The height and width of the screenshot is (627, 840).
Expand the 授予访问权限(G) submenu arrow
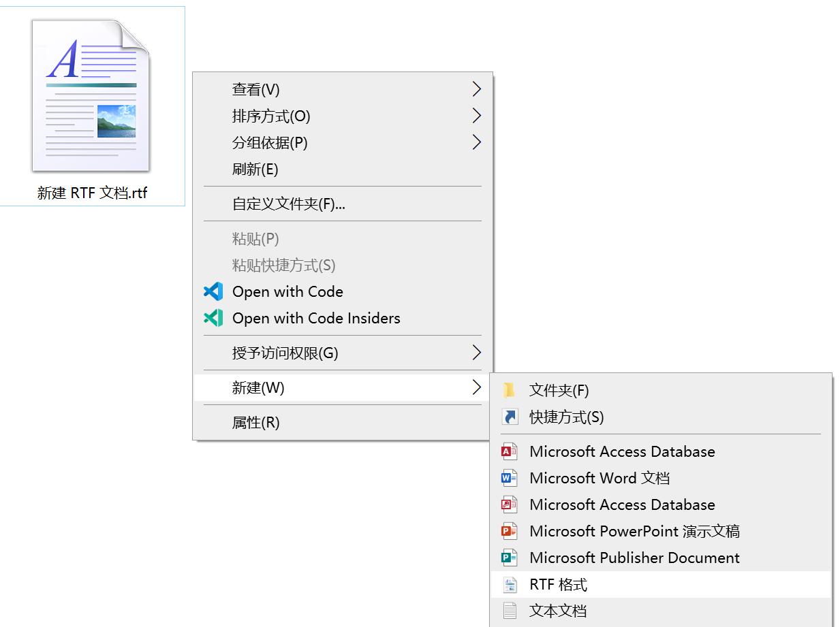[x=476, y=353]
